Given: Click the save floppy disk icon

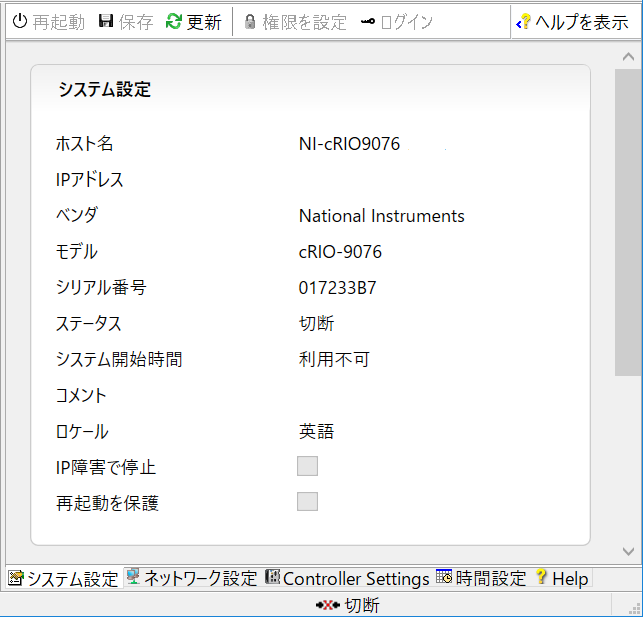Looking at the screenshot, I should pyautogui.click(x=106, y=21).
